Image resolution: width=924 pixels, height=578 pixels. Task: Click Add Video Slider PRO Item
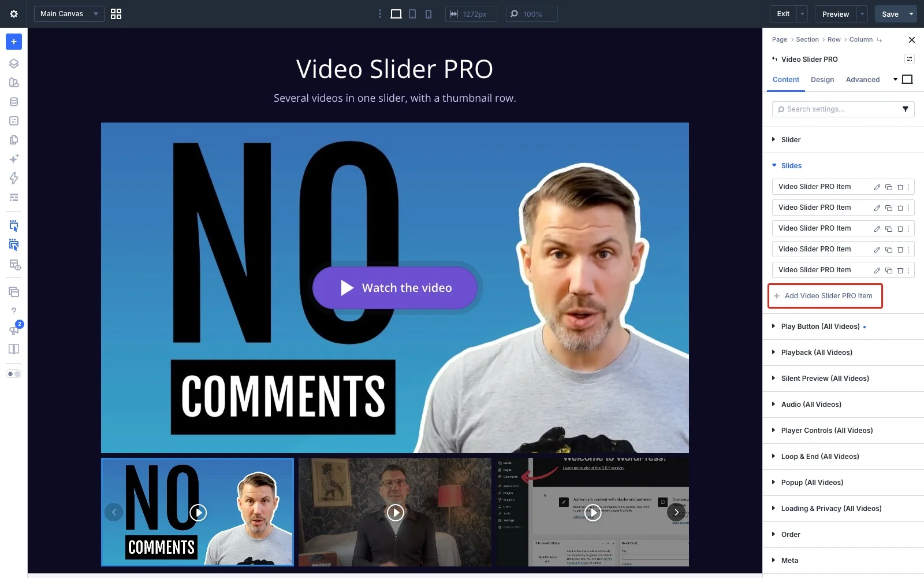pos(825,296)
